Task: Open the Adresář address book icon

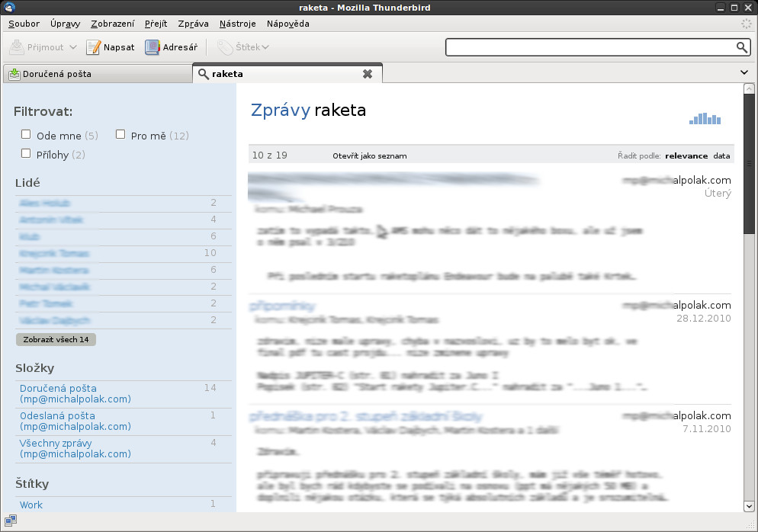Action: pyautogui.click(x=153, y=47)
